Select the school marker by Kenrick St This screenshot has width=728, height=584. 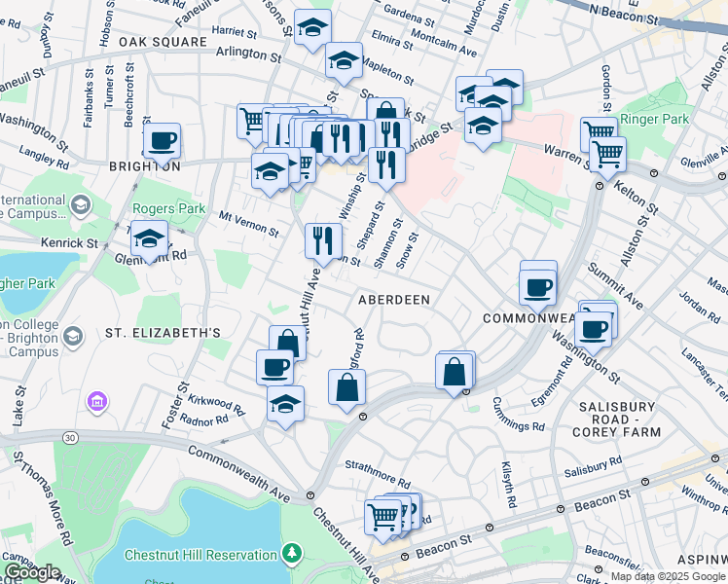point(149,237)
